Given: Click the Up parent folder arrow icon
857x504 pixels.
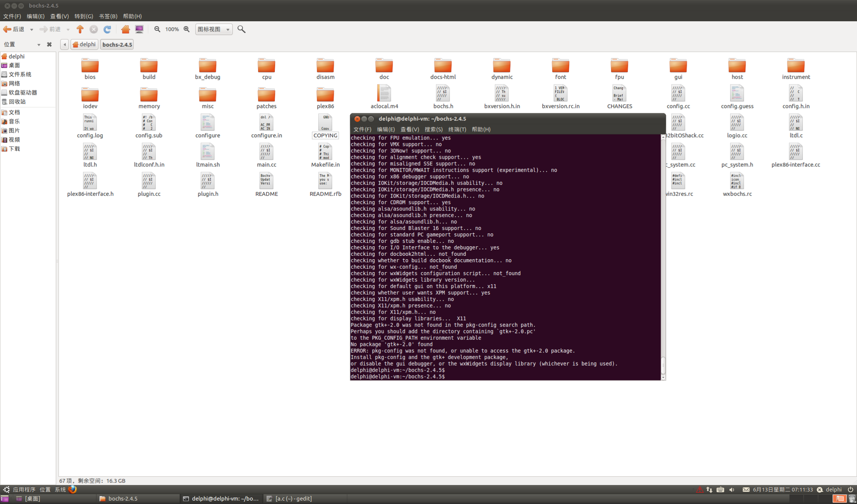Looking at the screenshot, I should pos(80,29).
